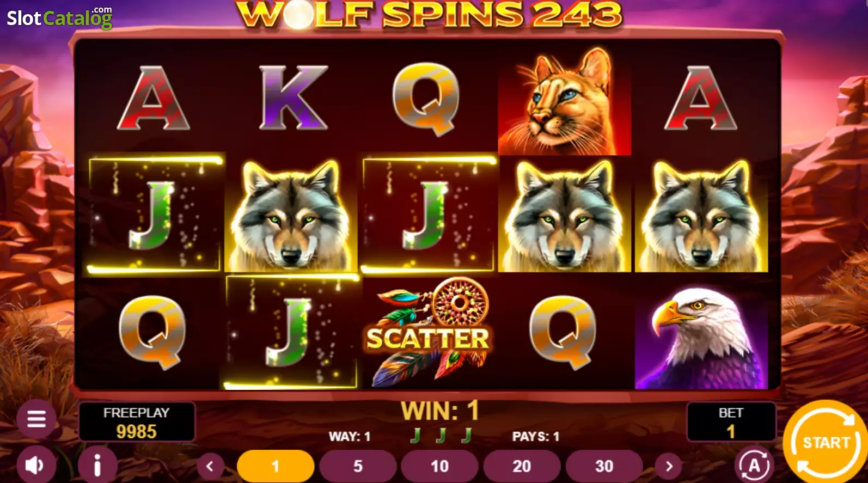The width and height of the screenshot is (868, 483).
Task: Click the FREEPLAY balance display
Action: tap(137, 421)
